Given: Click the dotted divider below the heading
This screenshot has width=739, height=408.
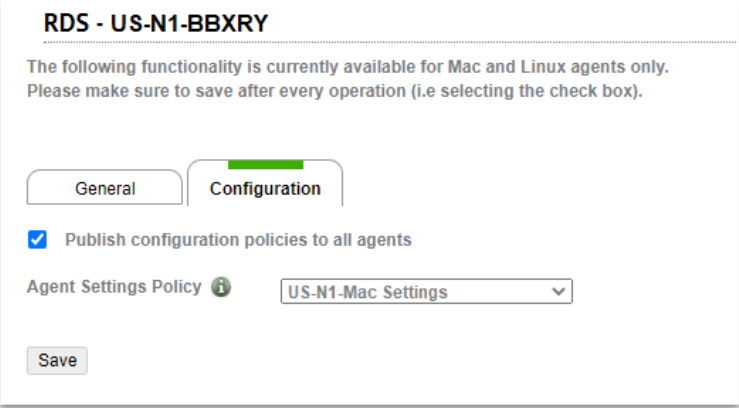Looking at the screenshot, I should 390,42.
